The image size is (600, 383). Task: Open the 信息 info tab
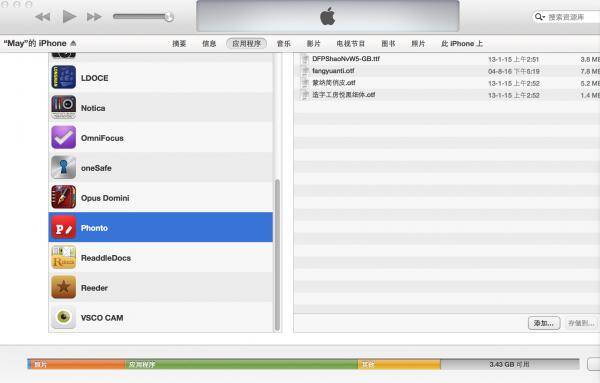click(x=209, y=44)
